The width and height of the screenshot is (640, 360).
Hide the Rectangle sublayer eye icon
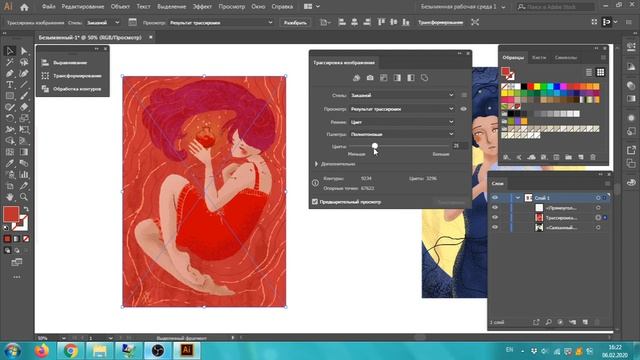495,208
